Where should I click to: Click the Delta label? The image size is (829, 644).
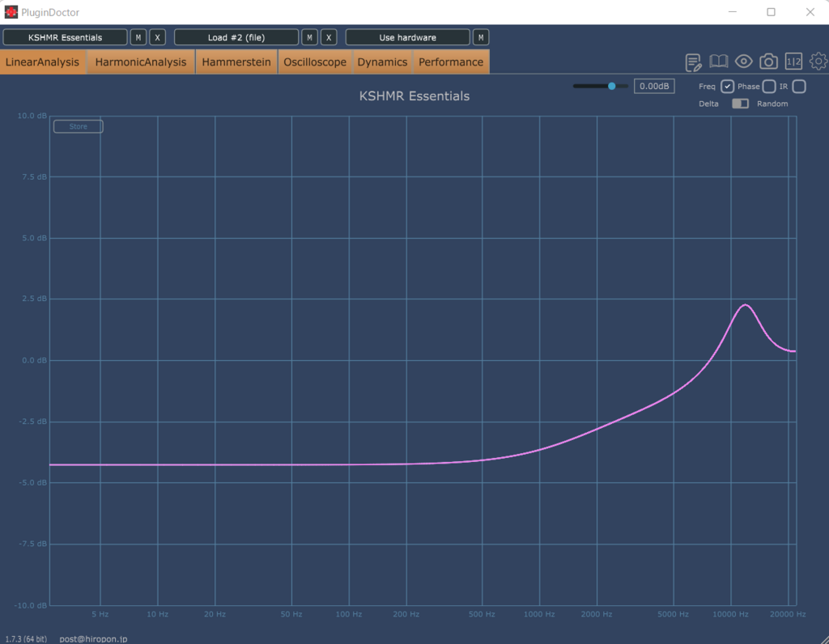pos(708,104)
